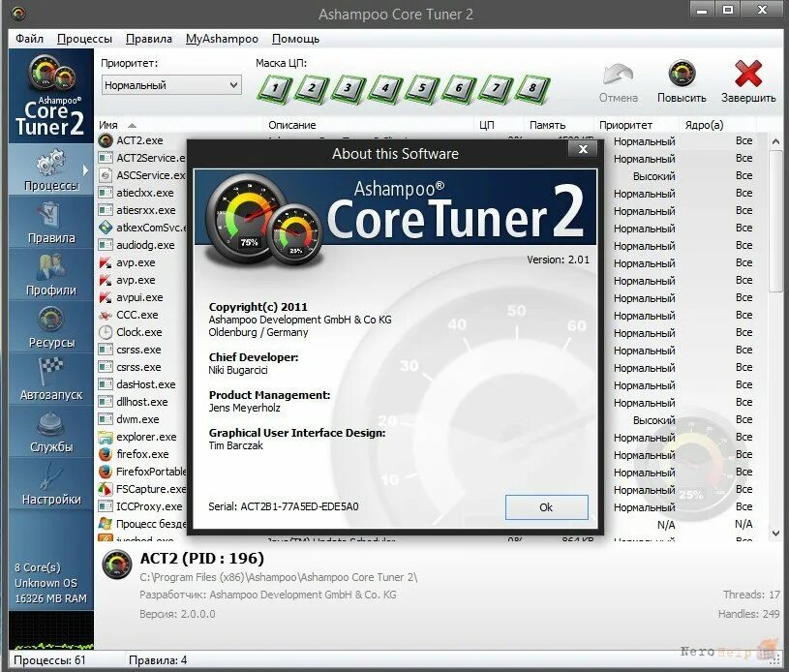Open the Приоритет dropdown showing Нормальный
This screenshot has width=789, height=672.
(171, 85)
